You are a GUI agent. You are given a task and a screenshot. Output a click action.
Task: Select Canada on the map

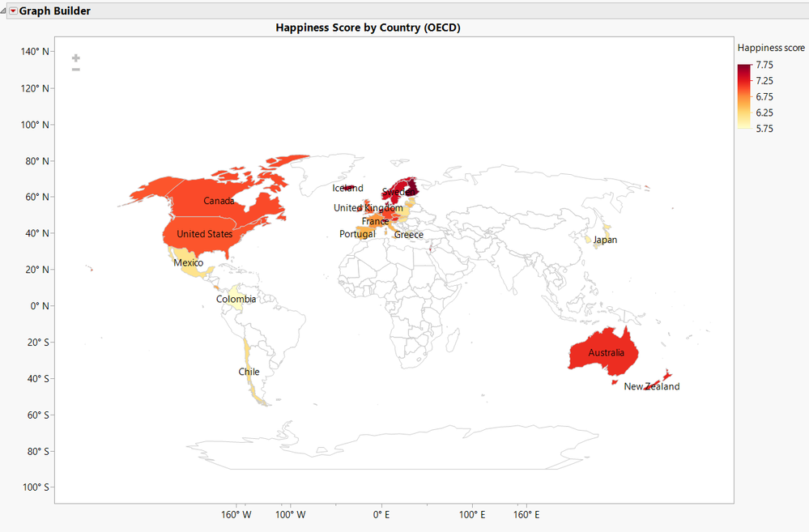[x=219, y=201]
